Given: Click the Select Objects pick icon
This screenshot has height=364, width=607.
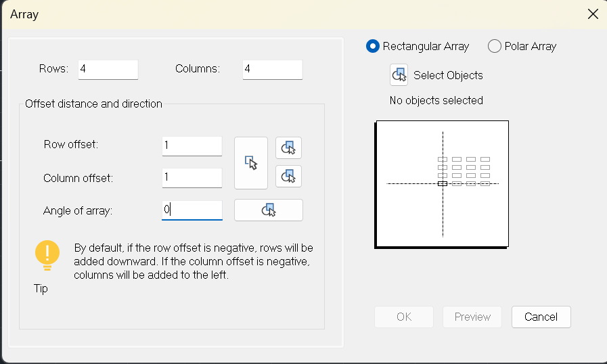Looking at the screenshot, I should (x=399, y=74).
